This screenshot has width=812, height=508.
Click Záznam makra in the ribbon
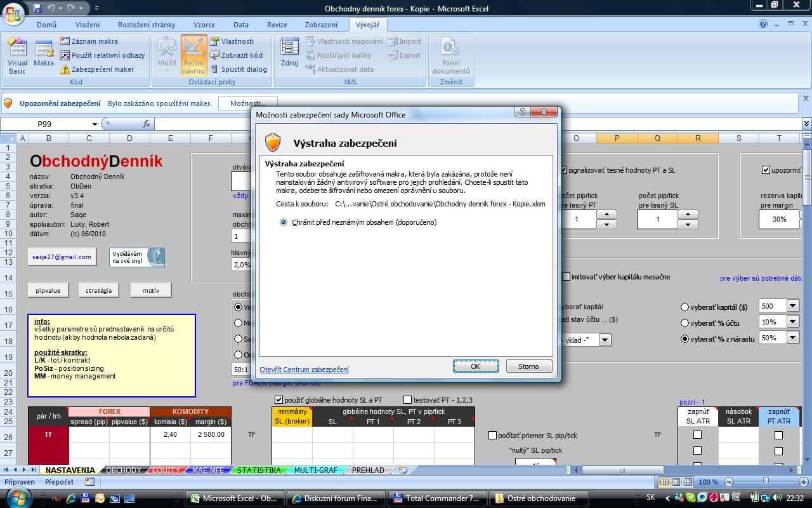[94, 41]
